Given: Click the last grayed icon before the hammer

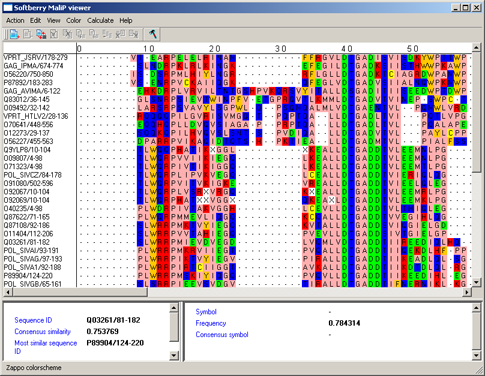Looking at the screenshot, I should pyautogui.click(x=134, y=34).
